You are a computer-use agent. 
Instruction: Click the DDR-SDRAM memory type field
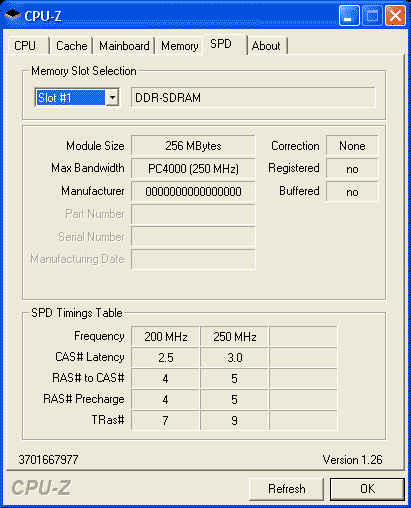pos(253,98)
